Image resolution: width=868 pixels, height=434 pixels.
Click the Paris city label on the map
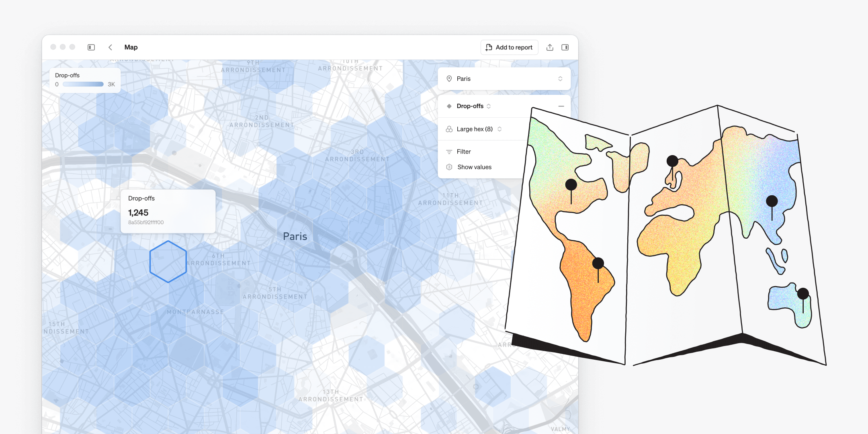point(295,236)
